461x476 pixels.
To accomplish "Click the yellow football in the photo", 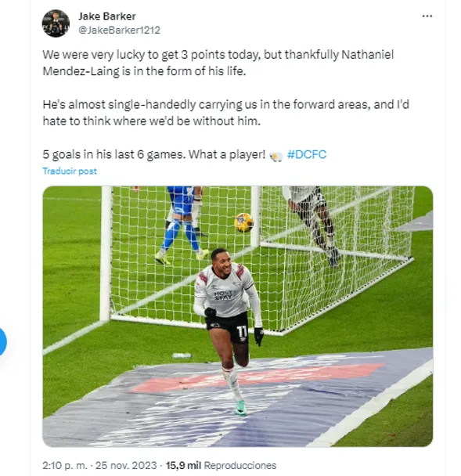I will (x=243, y=222).
